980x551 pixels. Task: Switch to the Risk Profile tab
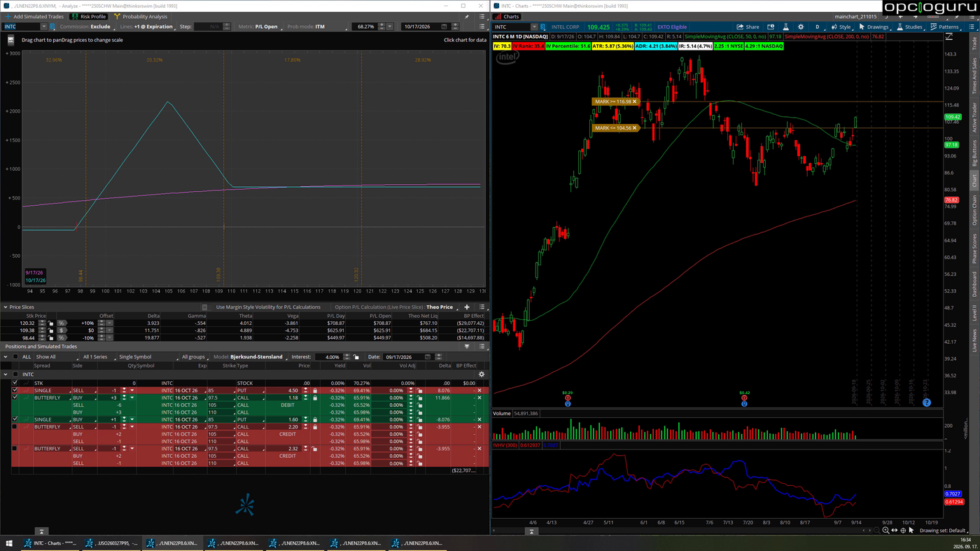(x=89, y=17)
